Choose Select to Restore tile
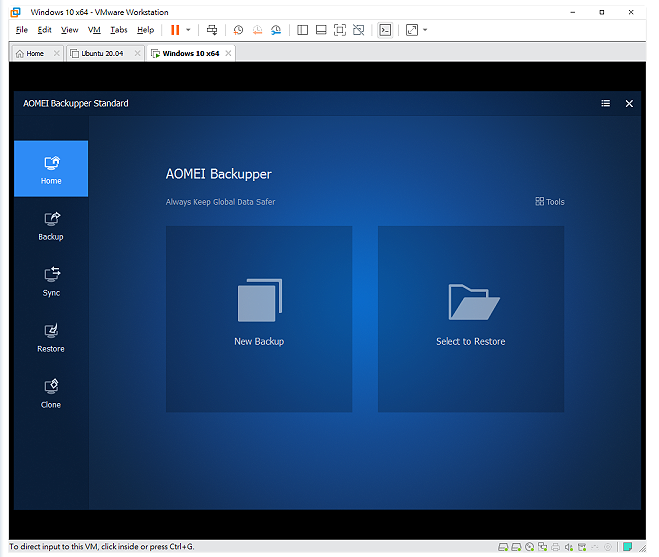Image resolution: width=659 pixels, height=557 pixels. tap(471, 319)
